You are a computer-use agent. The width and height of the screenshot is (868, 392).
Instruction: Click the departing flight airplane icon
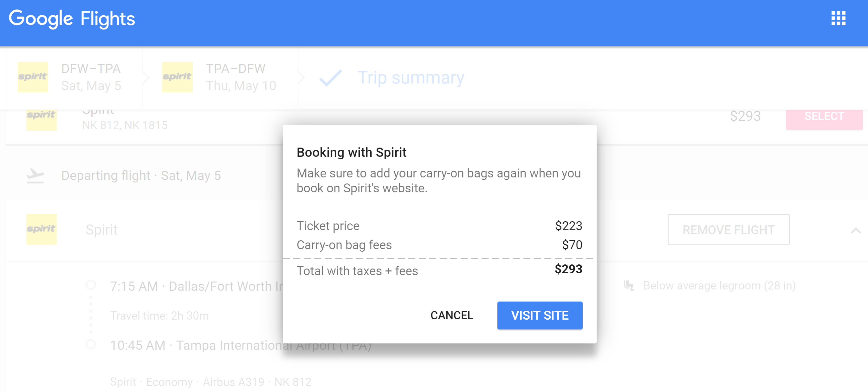click(35, 176)
